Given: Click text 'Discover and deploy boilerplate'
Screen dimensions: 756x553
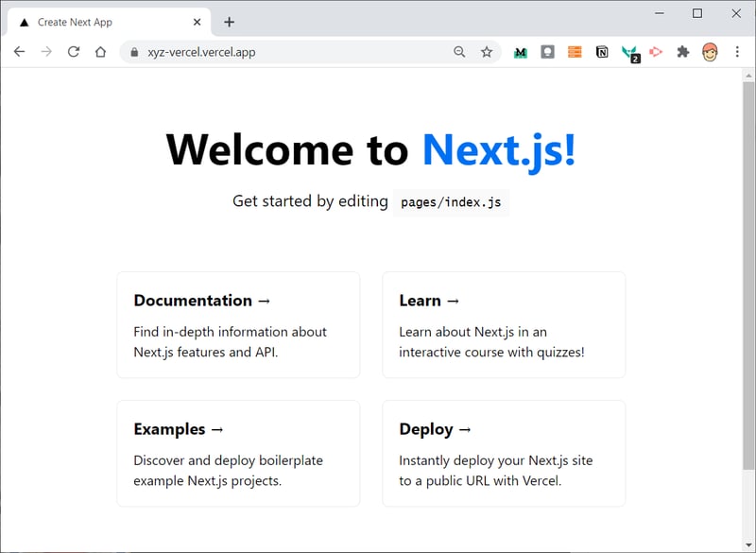Looking at the screenshot, I should tap(228, 460).
